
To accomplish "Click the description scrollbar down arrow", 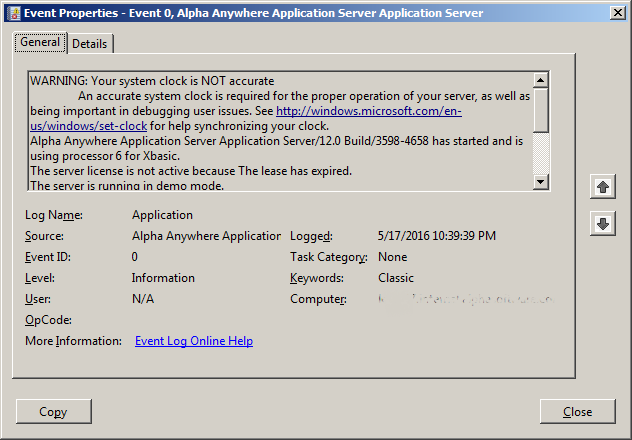I will pyautogui.click(x=540, y=182).
